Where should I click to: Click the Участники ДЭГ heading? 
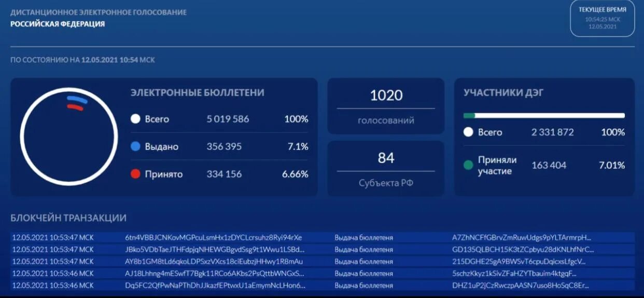click(x=503, y=92)
